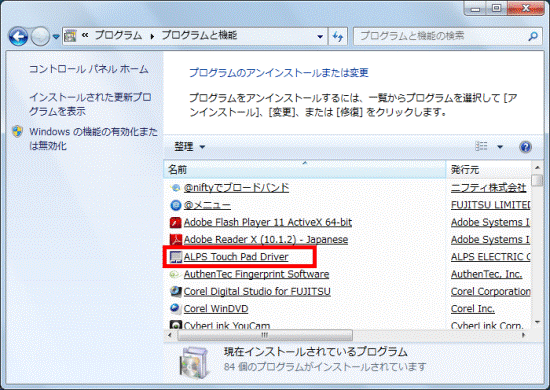Select the プログラムと機能 breadcrumb segment
Screen dimensions: 550x390
tap(199, 35)
